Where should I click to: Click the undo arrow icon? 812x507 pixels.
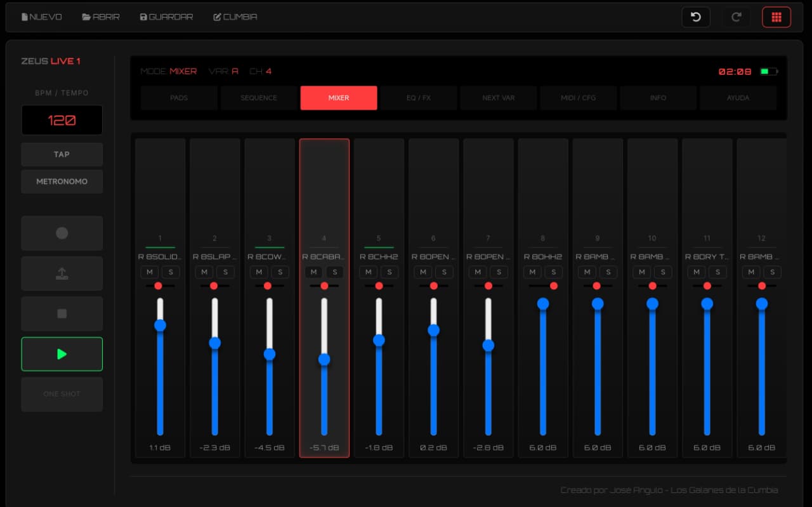coord(696,17)
